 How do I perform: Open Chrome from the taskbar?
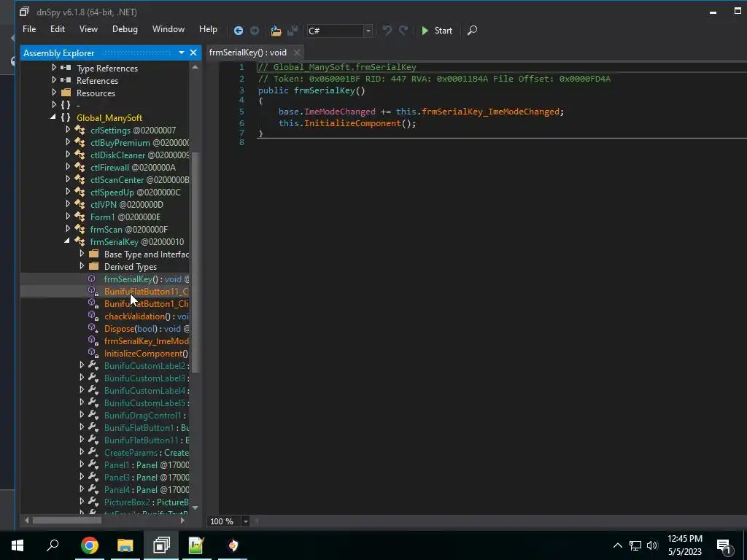[x=90, y=545]
